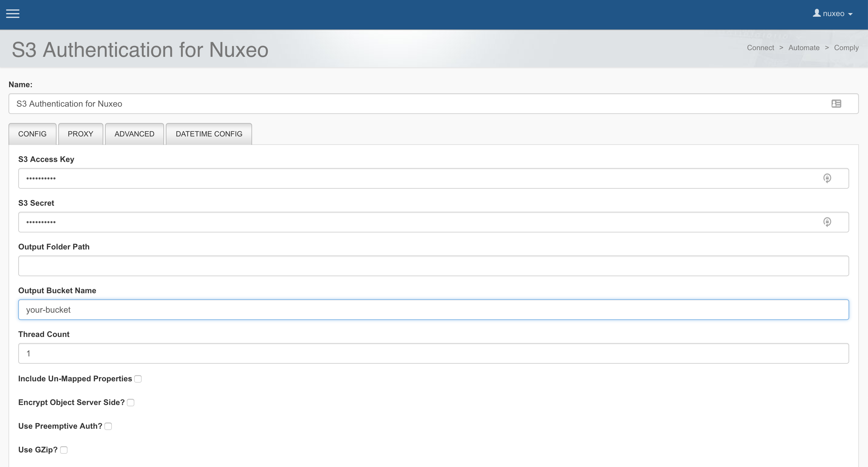Toggle Encrypt Object Server Side checkbox
868x467 pixels.
pyautogui.click(x=131, y=403)
